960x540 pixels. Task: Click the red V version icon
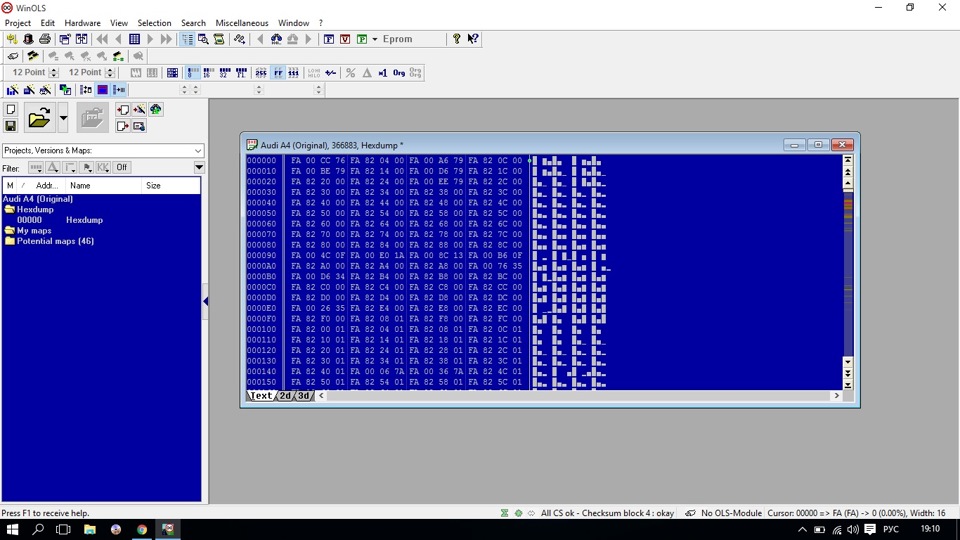pos(345,39)
